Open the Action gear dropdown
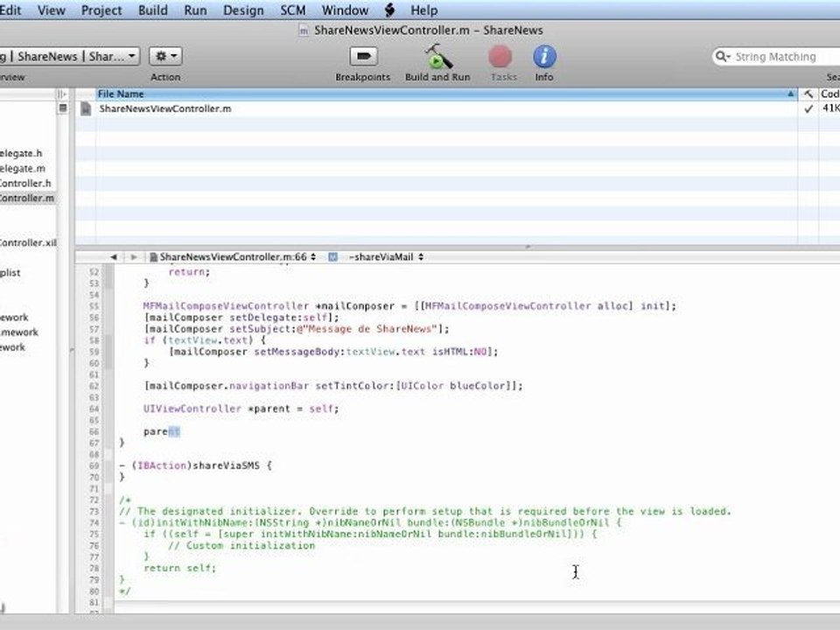The height and width of the screenshot is (630, 840). 165,56
